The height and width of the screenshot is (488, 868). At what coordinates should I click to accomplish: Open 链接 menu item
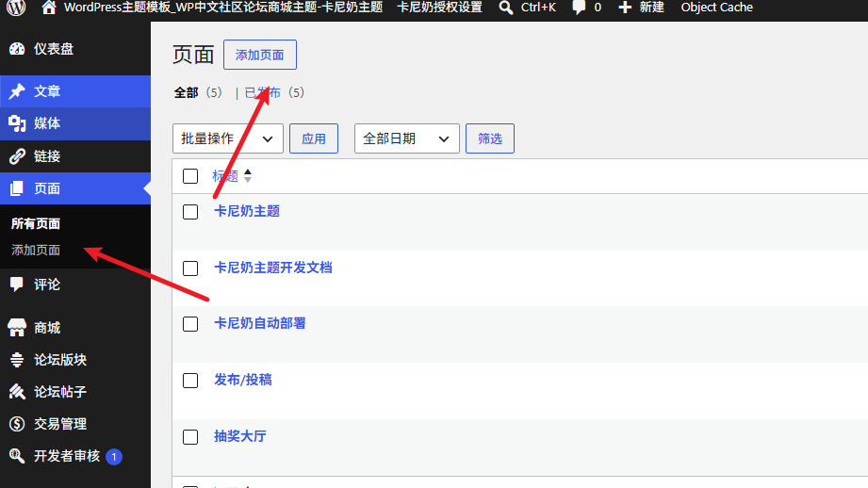point(75,156)
